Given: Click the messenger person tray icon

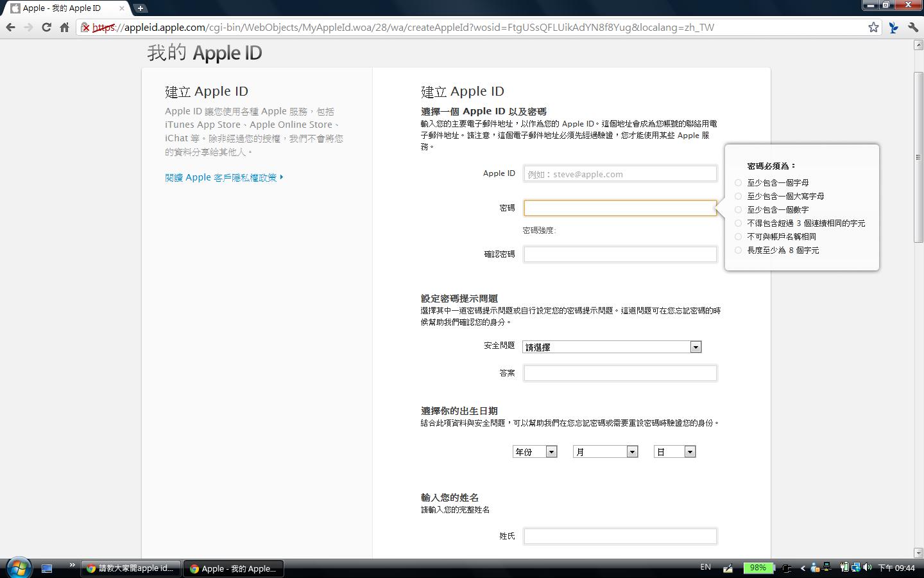Looking at the screenshot, I should point(815,568).
